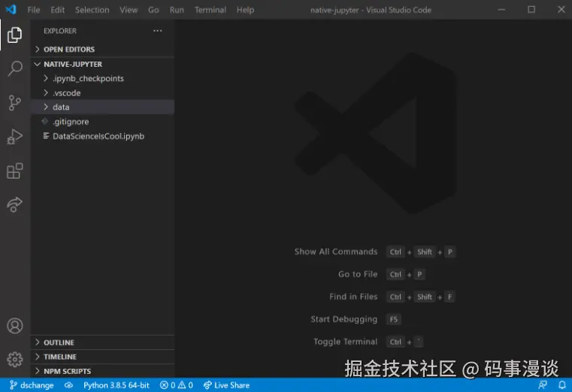Screen dimensions: 572x392
Task: Expand the OUTLINE section
Action: click(103, 342)
